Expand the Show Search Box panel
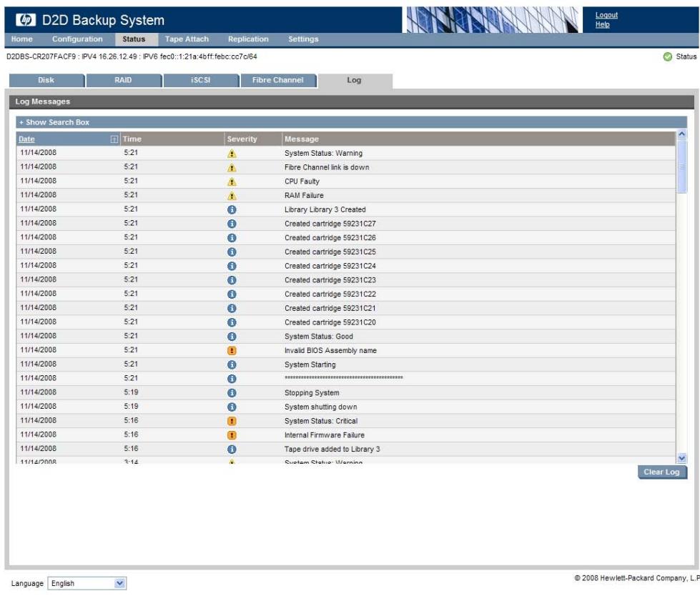Image resolution: width=700 pixels, height=596 pixels. pyautogui.click(x=351, y=122)
